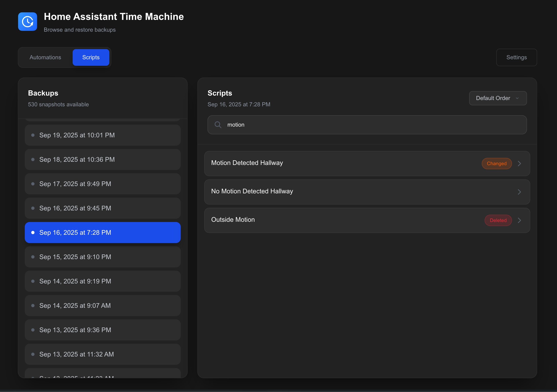Open the Default Order sort dropdown

point(498,98)
